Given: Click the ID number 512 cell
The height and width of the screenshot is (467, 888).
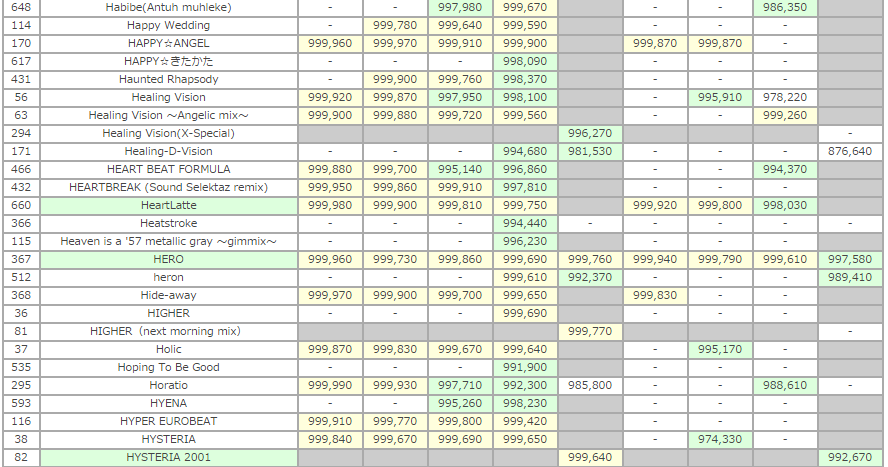Looking at the screenshot, I should pos(21,277).
